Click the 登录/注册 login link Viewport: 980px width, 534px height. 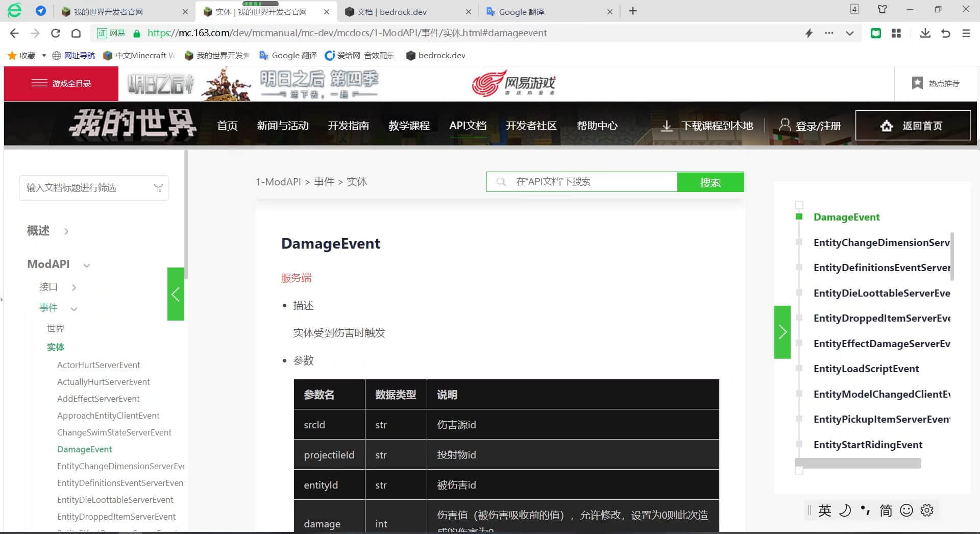[810, 126]
